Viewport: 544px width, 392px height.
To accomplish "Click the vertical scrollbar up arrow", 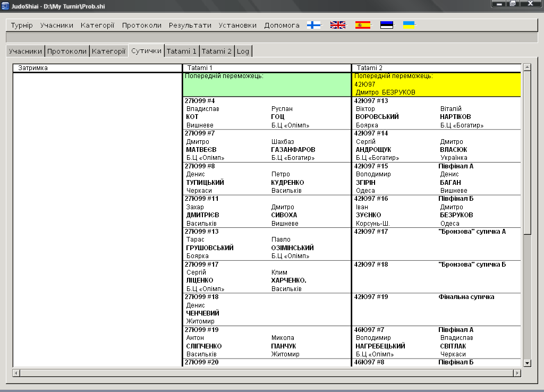I will (x=527, y=67).
